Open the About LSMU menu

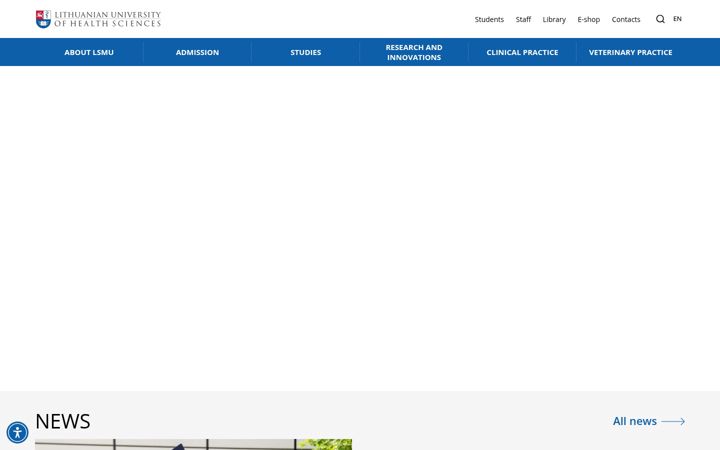89,52
